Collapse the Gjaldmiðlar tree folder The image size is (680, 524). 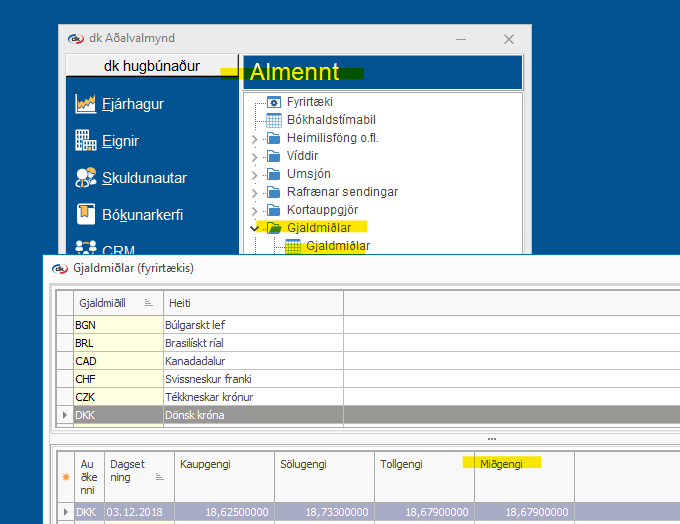click(x=254, y=228)
